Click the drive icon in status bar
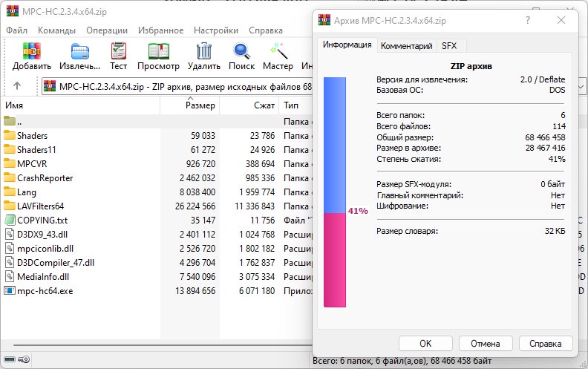Viewport: 588px width, 369px height. 10,359
